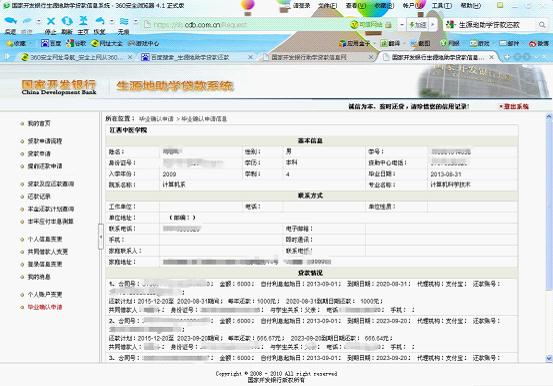Open 共同借款人变更 in sidebar

coord(48,252)
